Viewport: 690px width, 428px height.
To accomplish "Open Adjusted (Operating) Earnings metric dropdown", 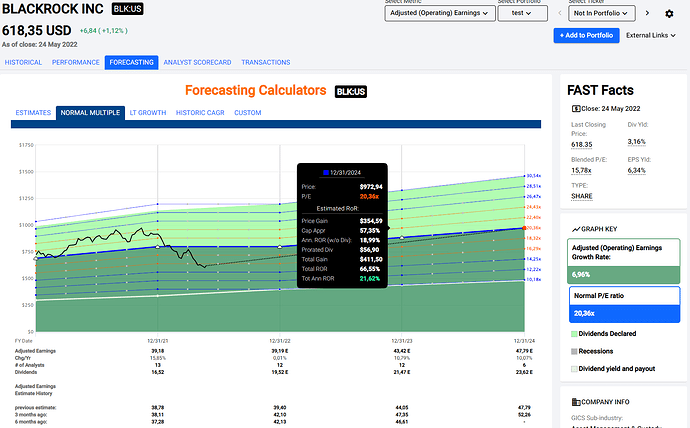I will click(x=440, y=13).
